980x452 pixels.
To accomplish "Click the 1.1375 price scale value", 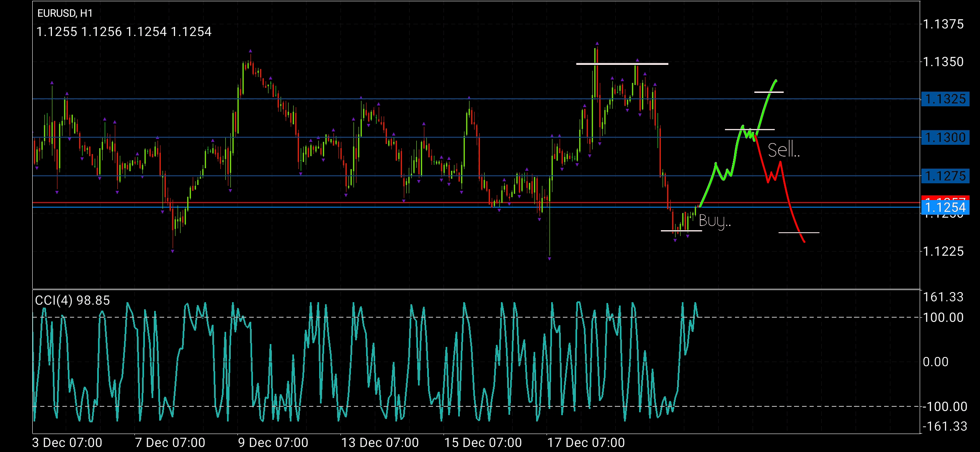I will [943, 24].
